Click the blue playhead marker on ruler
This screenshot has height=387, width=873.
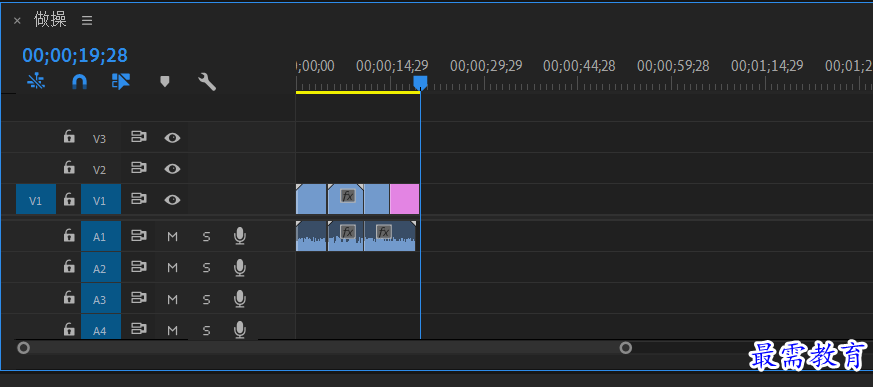point(420,83)
